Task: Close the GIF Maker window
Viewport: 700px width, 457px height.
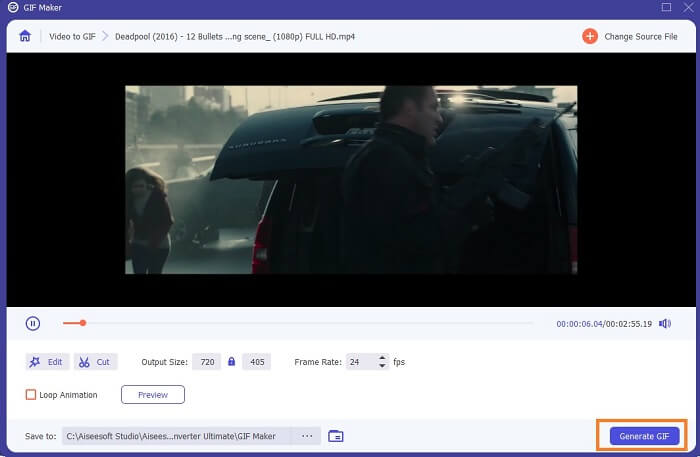Action: tap(688, 7)
